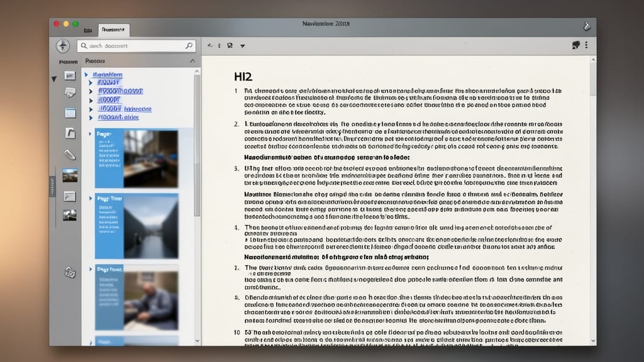Click the pen-shaped icon in title bar corner
This screenshot has height=362, width=644.
[587, 26]
